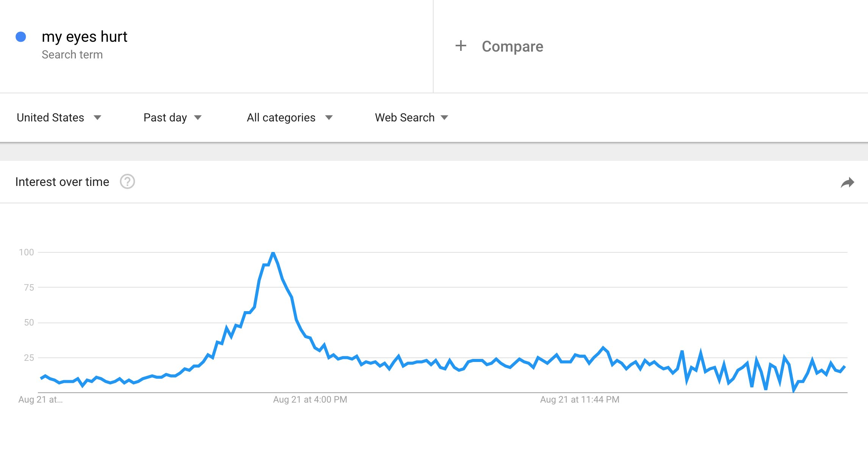Click the plus icon beside Compare
The height and width of the screenshot is (450, 868).
pyautogui.click(x=461, y=46)
